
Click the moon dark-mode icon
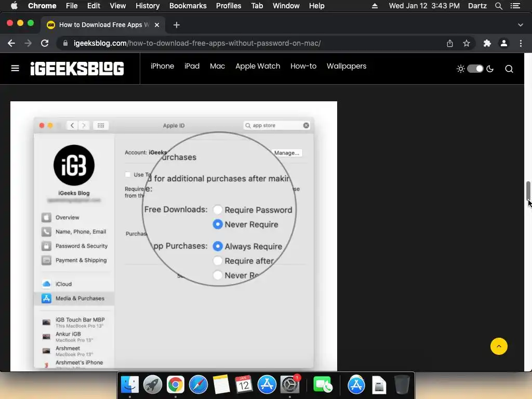pyautogui.click(x=490, y=69)
